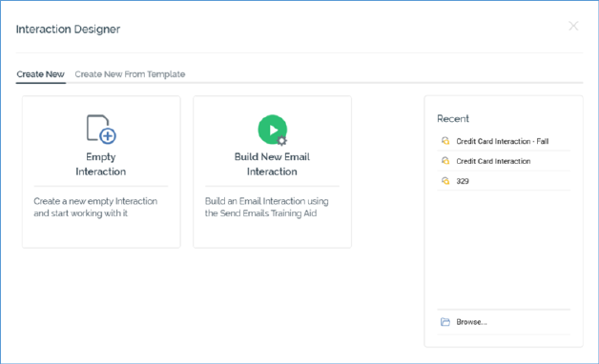Click the Interaction Designer dialog title
Viewport: 599px width, 364px height.
pos(68,29)
